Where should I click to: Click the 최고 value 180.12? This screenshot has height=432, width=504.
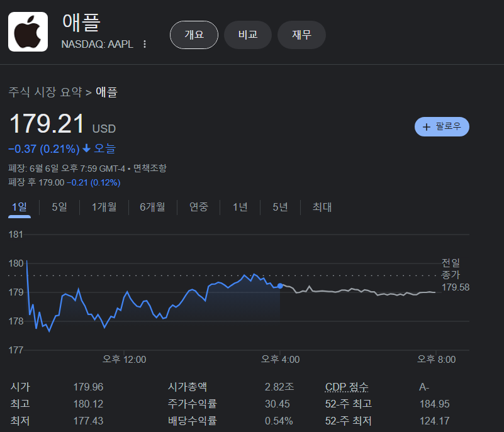(x=88, y=404)
